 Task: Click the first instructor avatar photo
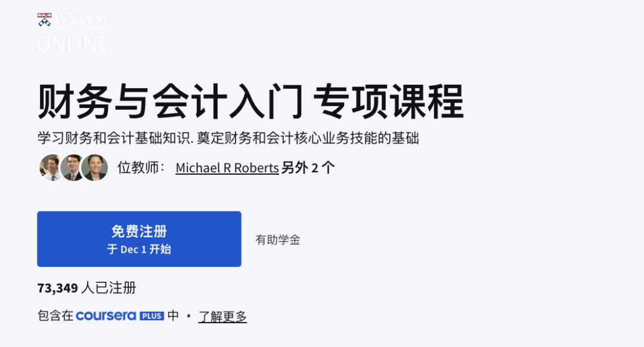pyautogui.click(x=51, y=168)
